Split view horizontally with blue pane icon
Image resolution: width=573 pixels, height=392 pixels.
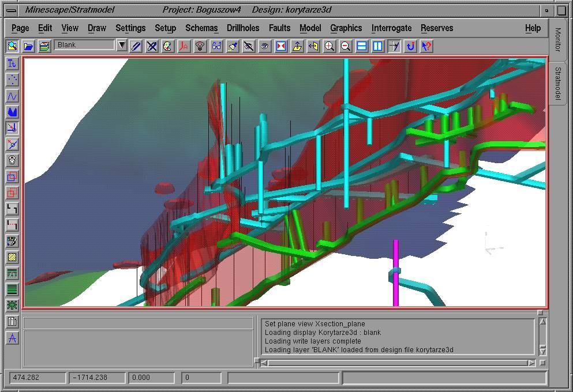coord(362,46)
